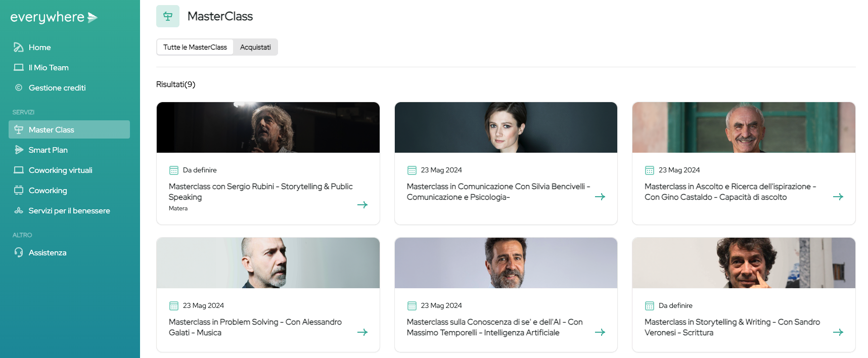Click calendar icon on Sandro Veronesi card
Image resolution: width=868 pixels, height=358 pixels.
coord(650,306)
